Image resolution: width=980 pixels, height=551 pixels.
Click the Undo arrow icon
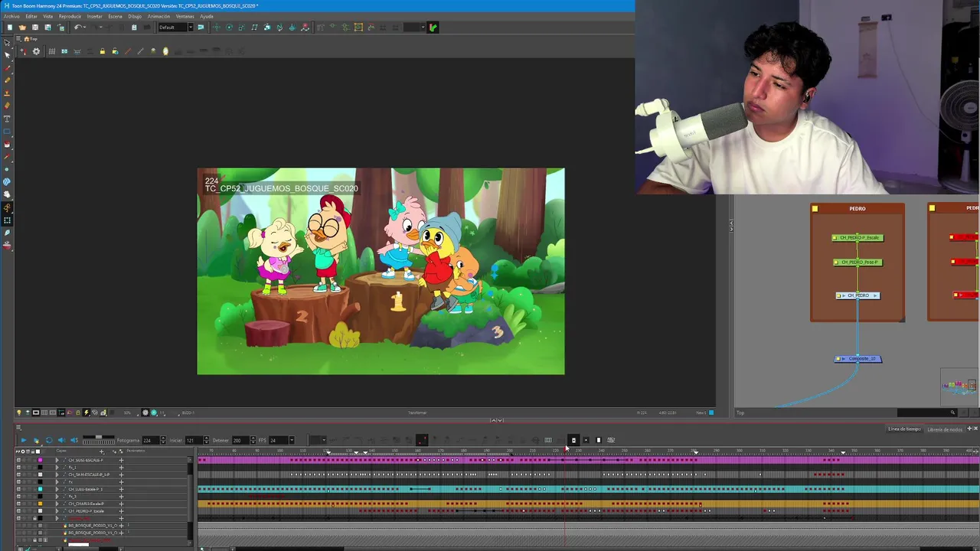[78, 28]
